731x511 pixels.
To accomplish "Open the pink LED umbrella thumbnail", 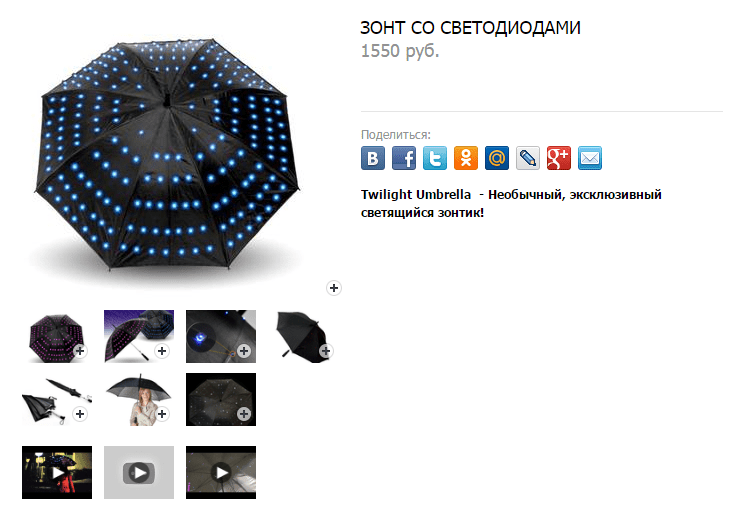I will tap(57, 336).
